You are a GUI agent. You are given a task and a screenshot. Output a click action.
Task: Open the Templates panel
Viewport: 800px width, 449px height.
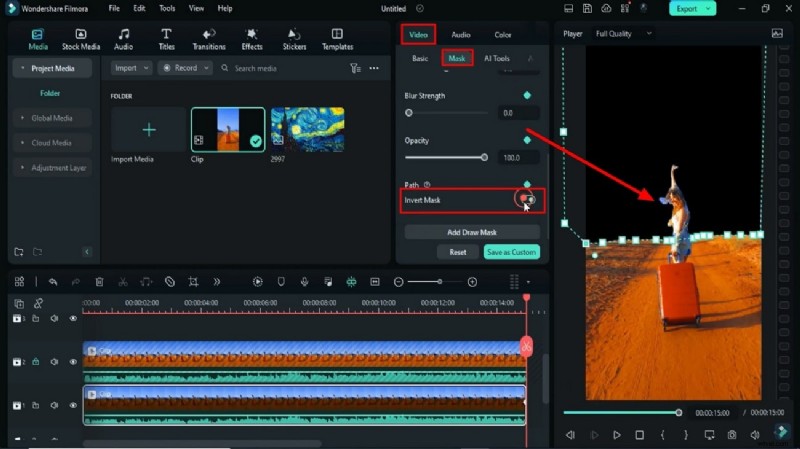337,38
